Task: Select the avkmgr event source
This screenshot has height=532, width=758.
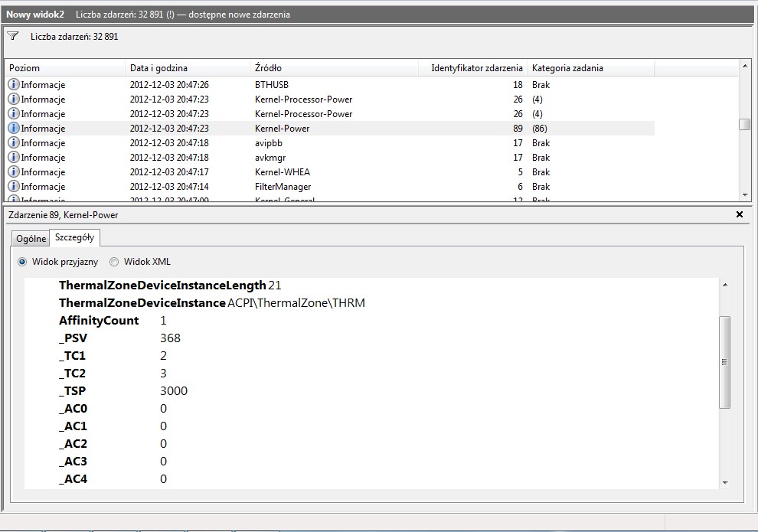Action: coord(270,158)
